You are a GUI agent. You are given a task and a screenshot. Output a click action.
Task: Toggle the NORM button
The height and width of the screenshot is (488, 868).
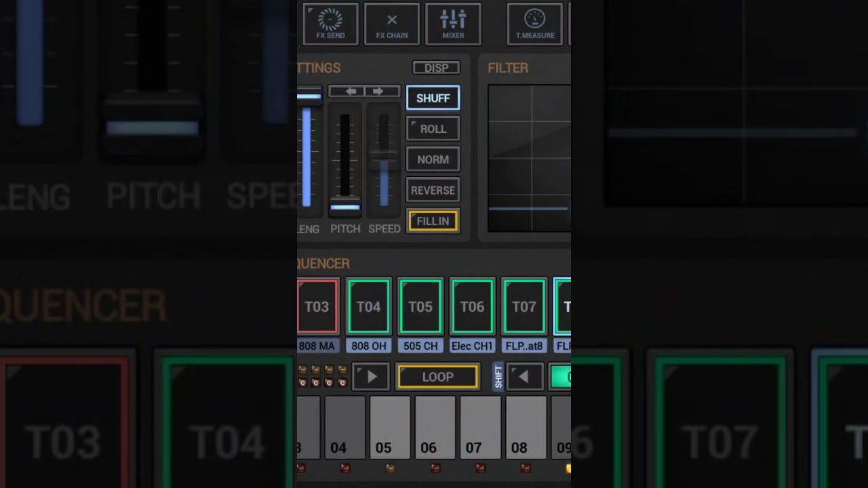433,159
